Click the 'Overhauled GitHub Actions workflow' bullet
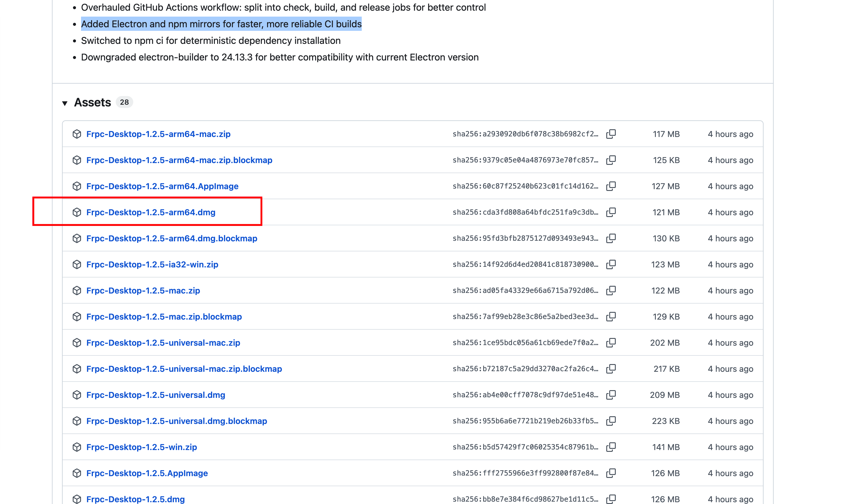The image size is (841, 504). point(283,7)
